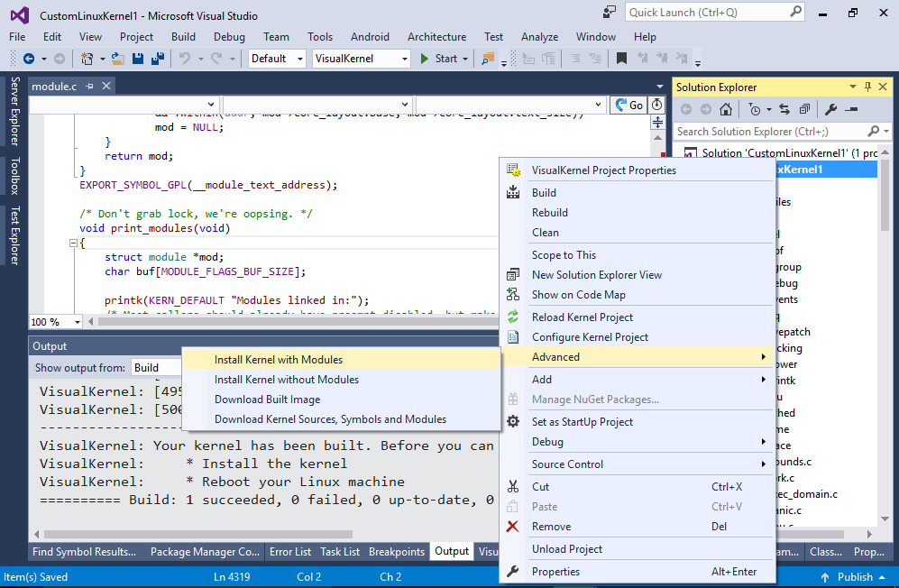Screen dimensions: 899x588
Task: Open the Start button dropdown arrow
Action: 465,60
